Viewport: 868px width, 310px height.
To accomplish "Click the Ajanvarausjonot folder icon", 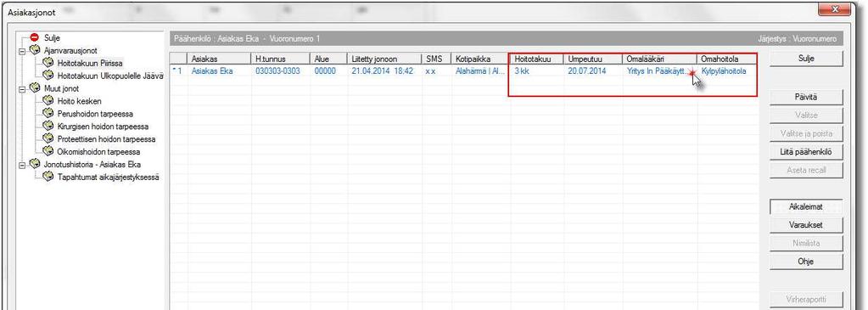I will [34, 50].
